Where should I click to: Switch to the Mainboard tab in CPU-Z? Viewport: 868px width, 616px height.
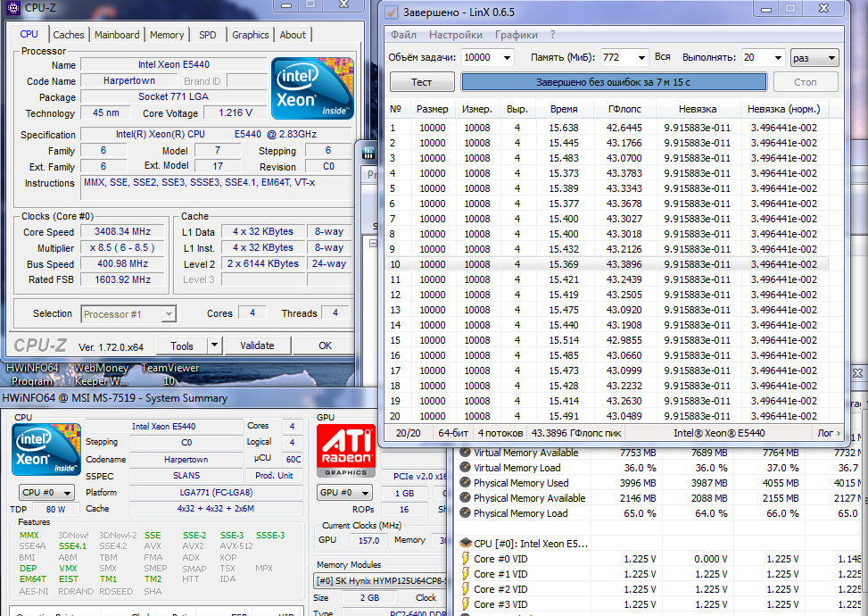click(117, 35)
